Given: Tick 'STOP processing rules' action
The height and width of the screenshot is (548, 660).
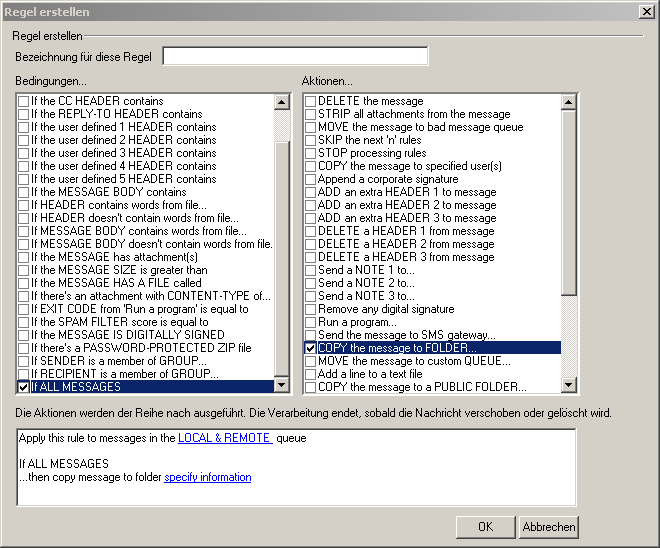Looking at the screenshot, I should 311,153.
